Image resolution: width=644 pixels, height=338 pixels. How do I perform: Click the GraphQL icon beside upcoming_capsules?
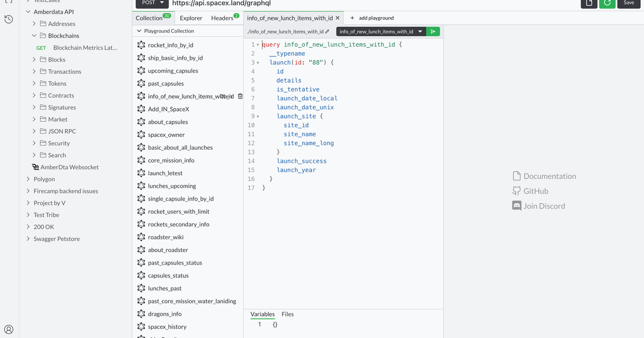click(x=141, y=71)
